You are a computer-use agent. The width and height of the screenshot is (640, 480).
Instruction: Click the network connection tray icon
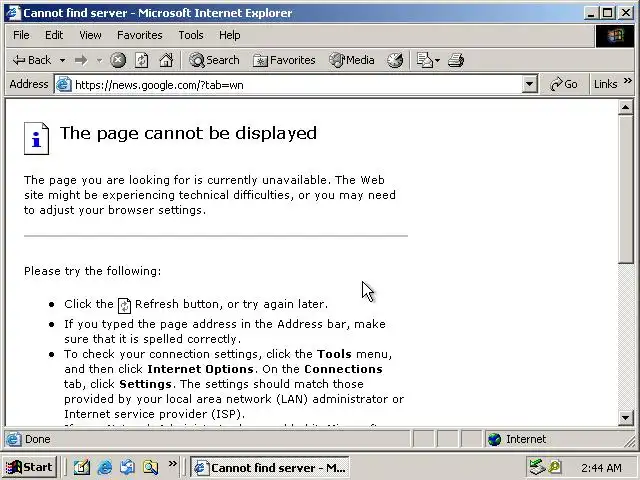point(536,467)
